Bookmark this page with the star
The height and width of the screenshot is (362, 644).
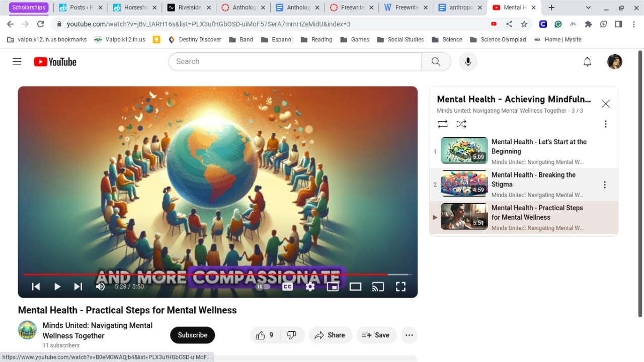(524, 24)
